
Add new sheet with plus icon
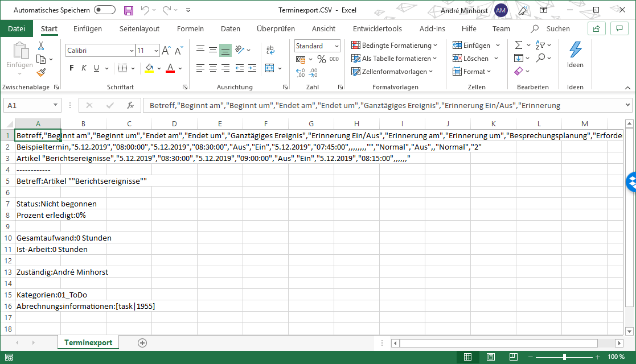142,342
